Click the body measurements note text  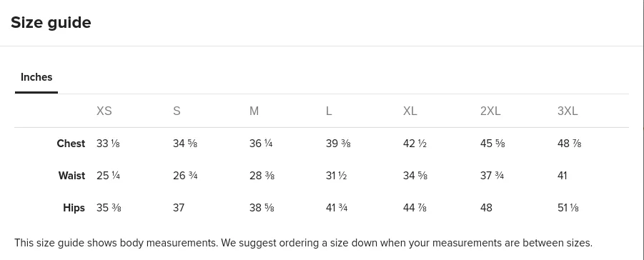tap(304, 243)
